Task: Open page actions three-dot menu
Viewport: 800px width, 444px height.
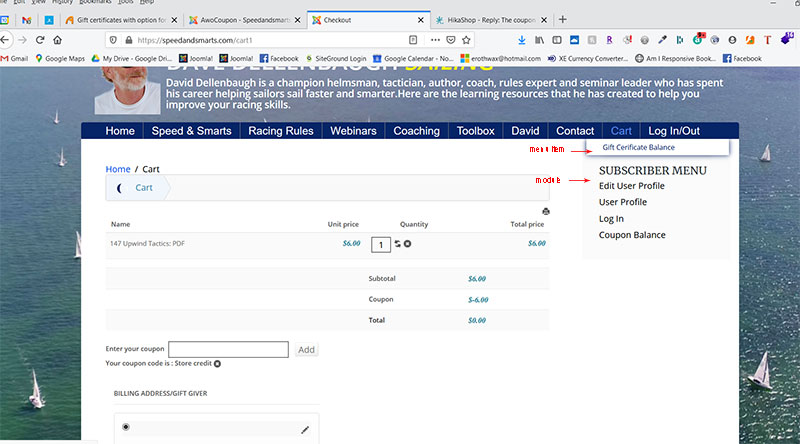Action: point(435,40)
